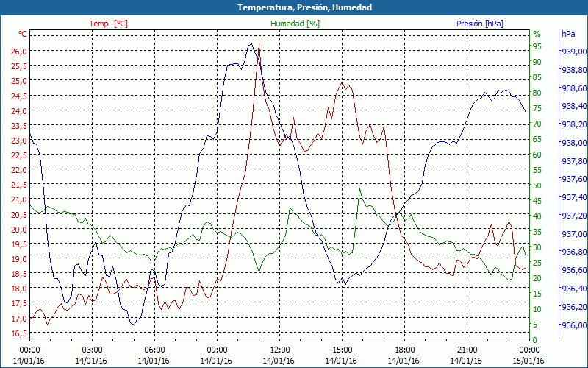Click the 937,60 pressure axis value

click(575, 179)
